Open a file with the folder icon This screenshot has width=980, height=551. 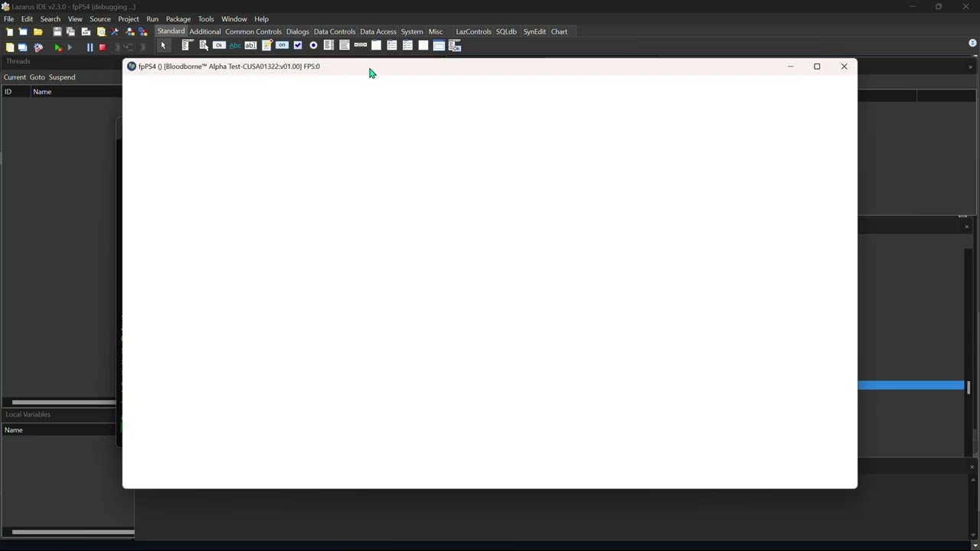(x=38, y=31)
